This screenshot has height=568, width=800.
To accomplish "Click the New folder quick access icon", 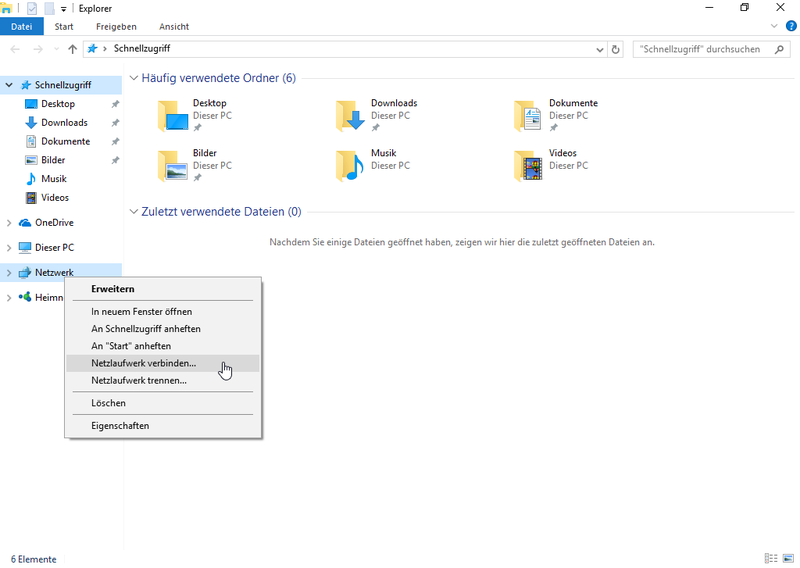I will point(49,8).
